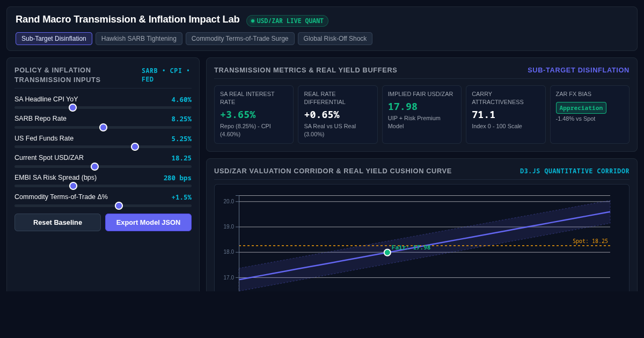
Task: Click the USD/ZAR Valuation Corridor chart heading
Action: pyautogui.click(x=333, y=171)
